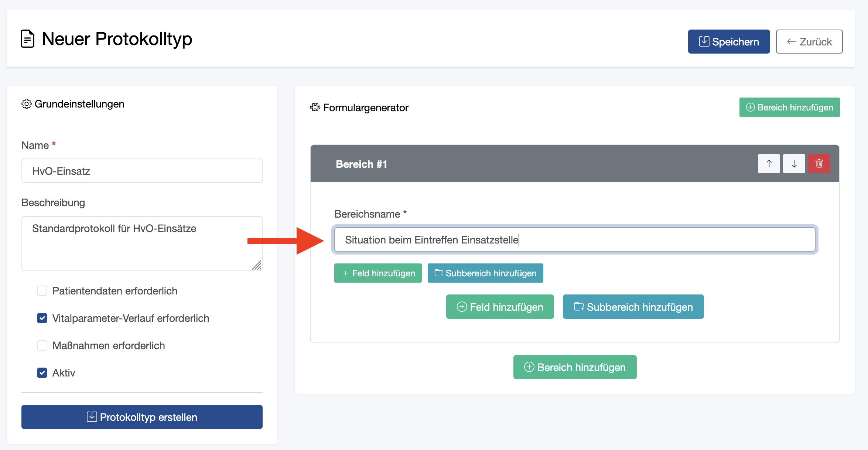The width and height of the screenshot is (868, 450).
Task: Click bottom large Bereich hinzufügen button
Action: point(575,367)
